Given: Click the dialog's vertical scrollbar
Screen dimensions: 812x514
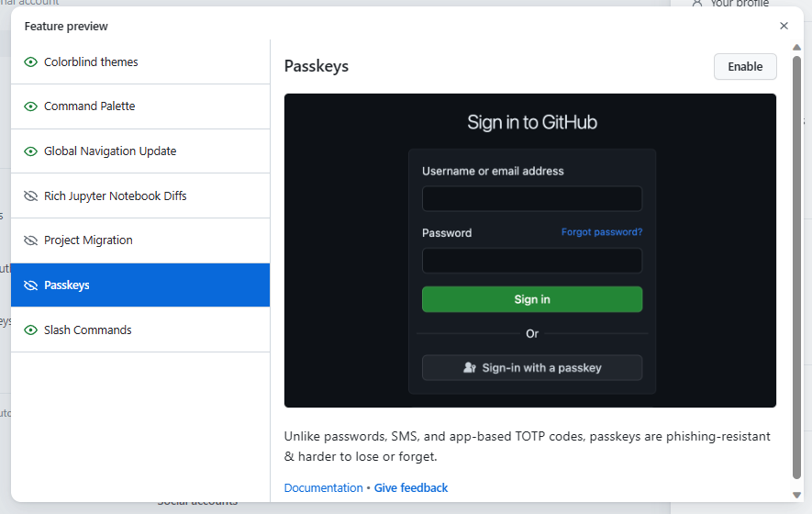Looking at the screenshot, I should [796, 266].
